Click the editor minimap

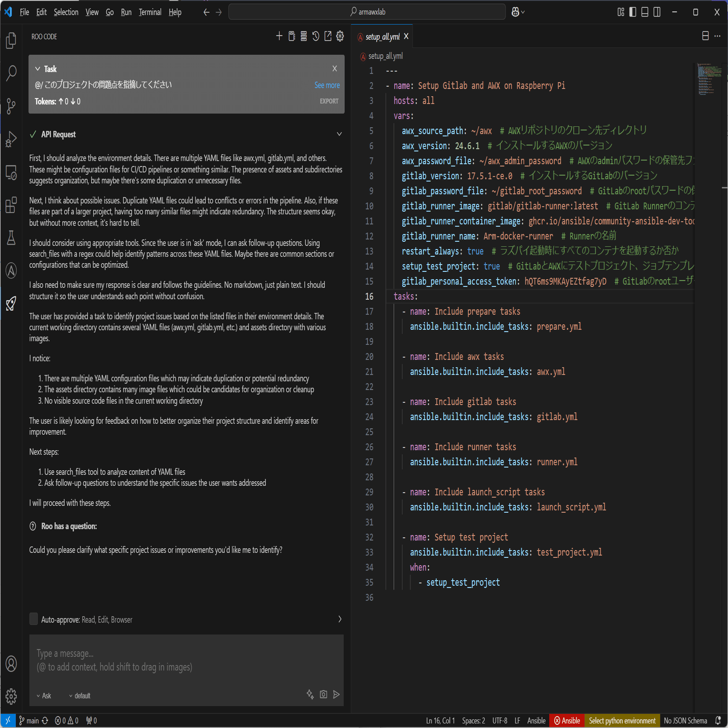point(710,79)
